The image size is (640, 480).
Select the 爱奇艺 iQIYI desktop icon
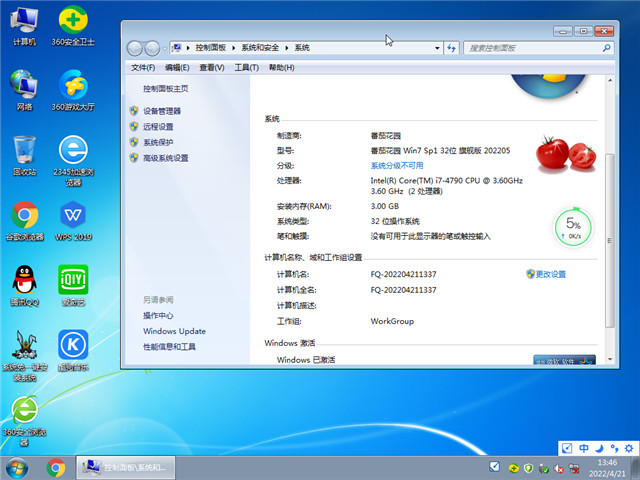[73, 285]
